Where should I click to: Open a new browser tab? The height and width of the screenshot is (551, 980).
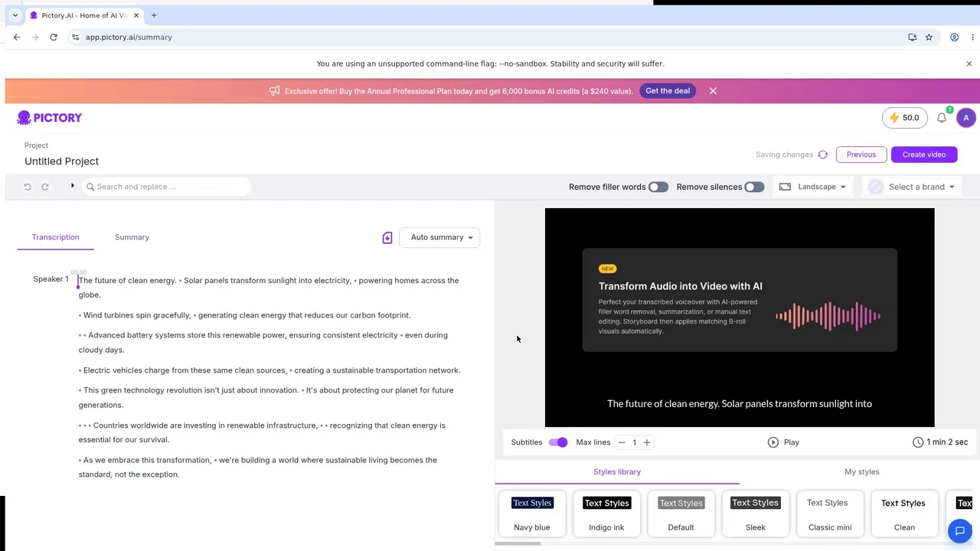pyautogui.click(x=154, y=15)
